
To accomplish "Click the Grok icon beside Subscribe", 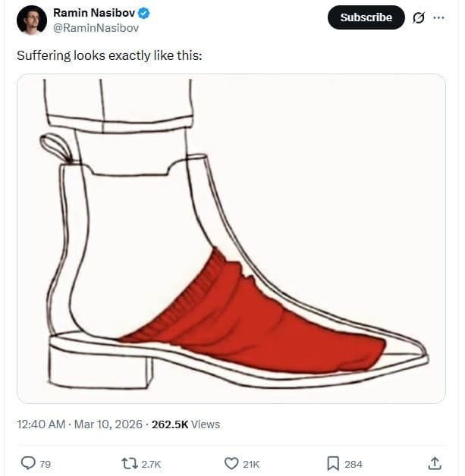I will [x=418, y=17].
